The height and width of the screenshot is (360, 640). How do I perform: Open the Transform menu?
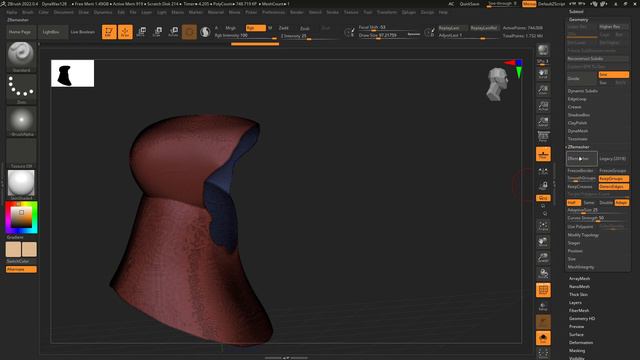point(386,12)
